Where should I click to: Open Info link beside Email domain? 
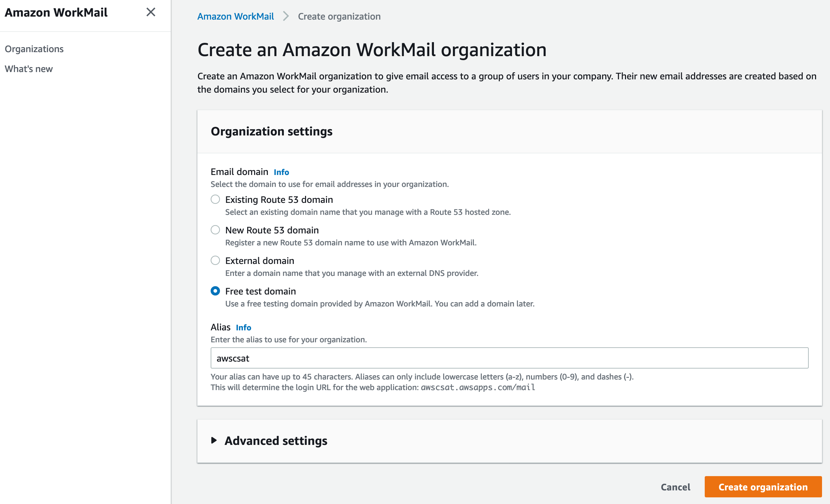point(281,172)
